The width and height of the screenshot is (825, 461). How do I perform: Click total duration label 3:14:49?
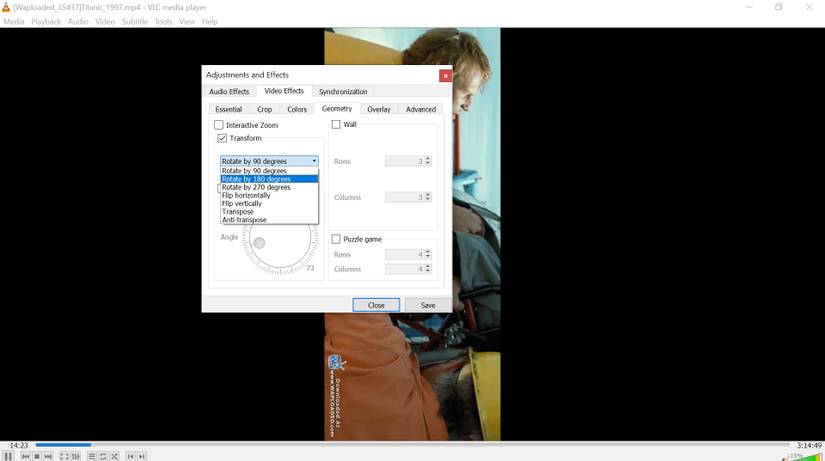[809, 445]
